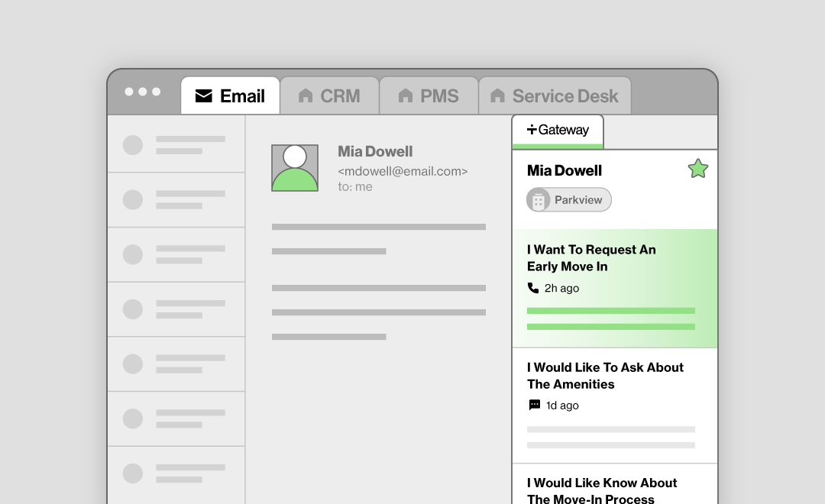The height and width of the screenshot is (504, 825).
Task: Open the 'I Would Like To Ask About The Amenities' conversation
Action: 614,405
